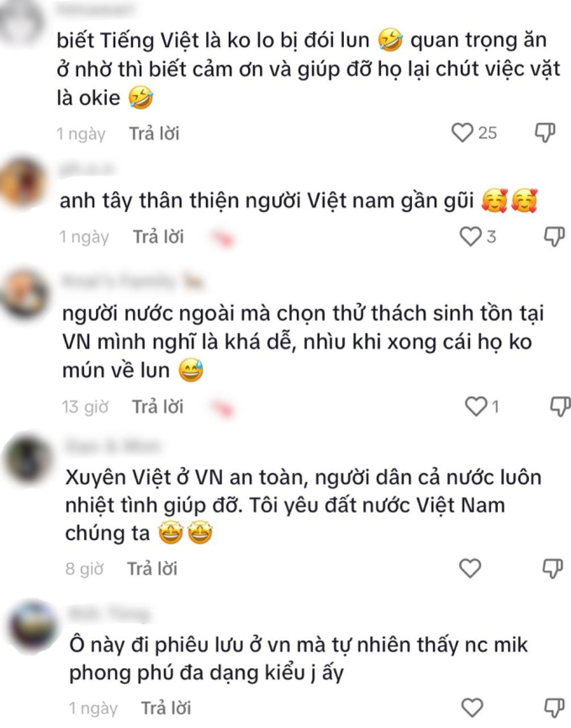Like the 'phiêu lưu ở vn' comment
Image resolution: width=571 pixels, height=728 pixels.
[x=473, y=708]
